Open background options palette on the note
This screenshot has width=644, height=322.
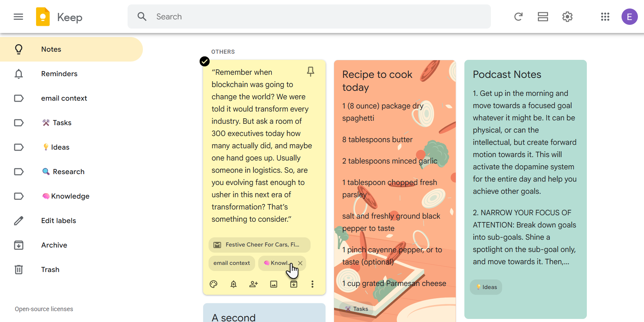pyautogui.click(x=214, y=284)
